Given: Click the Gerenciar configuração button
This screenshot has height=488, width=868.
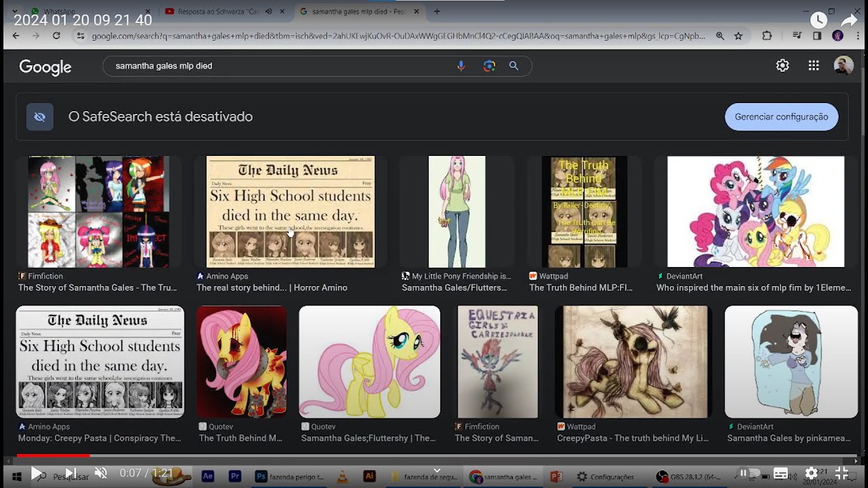Looking at the screenshot, I should point(781,117).
